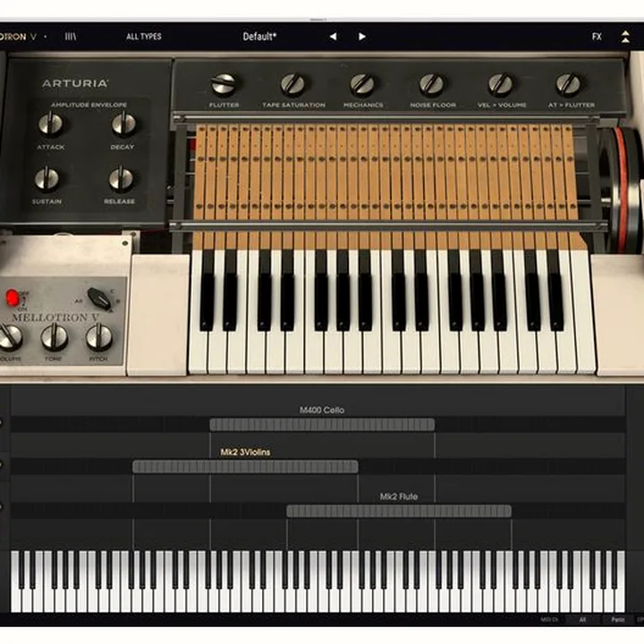Open the FX panel
This screenshot has height=644, width=644.
pyautogui.click(x=597, y=37)
